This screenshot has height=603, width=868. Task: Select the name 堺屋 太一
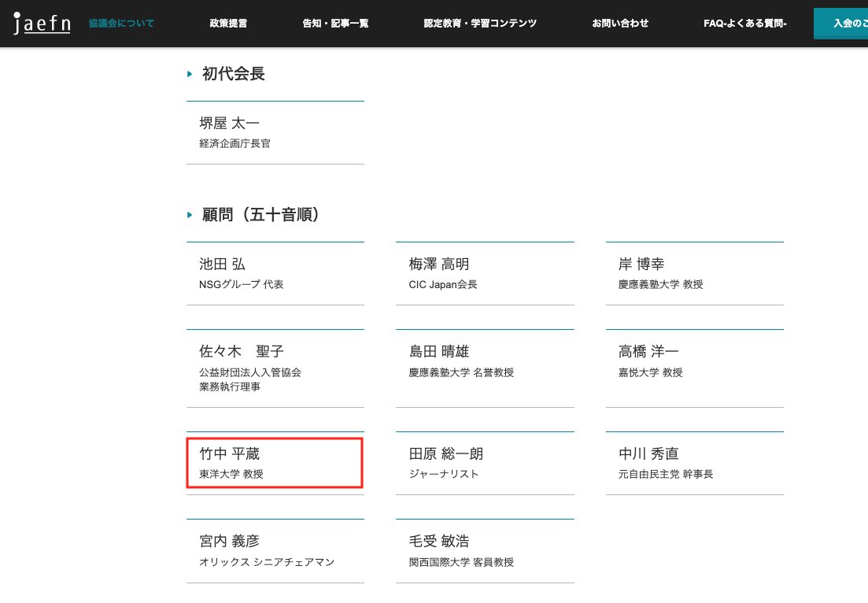(x=229, y=123)
